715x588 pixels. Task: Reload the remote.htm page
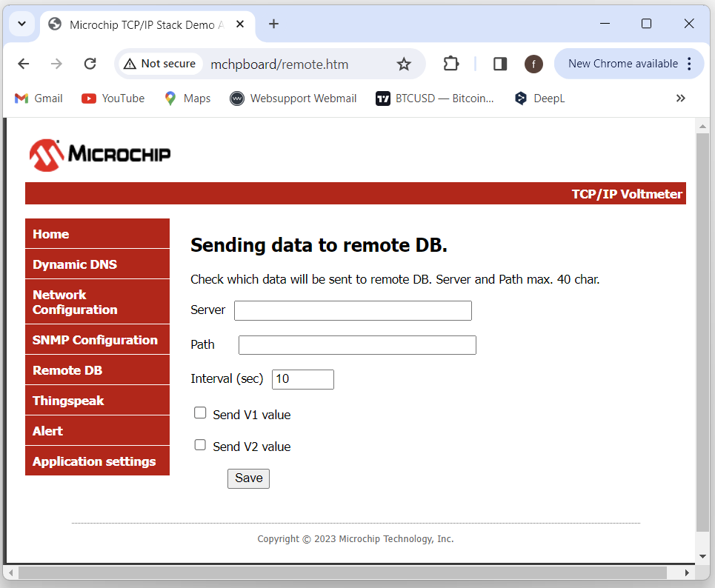point(90,64)
